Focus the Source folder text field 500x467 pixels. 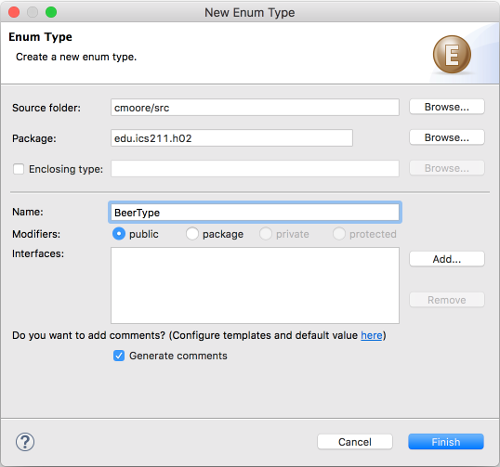255,107
